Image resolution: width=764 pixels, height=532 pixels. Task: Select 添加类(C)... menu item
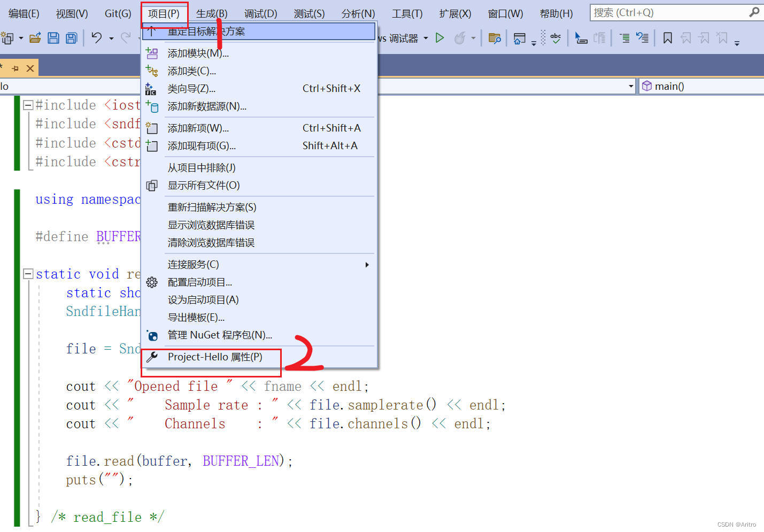pos(259,71)
